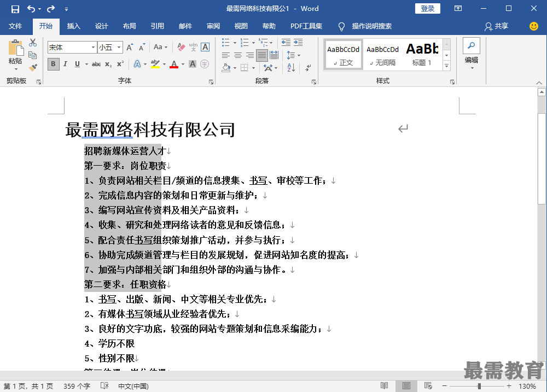This screenshot has height=392, width=547.
Task: Click the Paste clipboard icon
Action: [15, 48]
